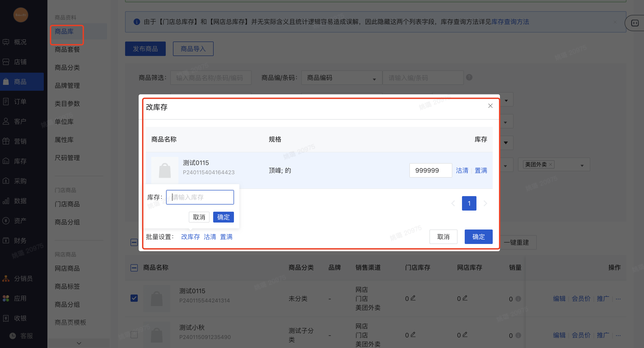Toggle the select-all checkbox in table header
This screenshot has height=348, width=644.
point(134,268)
